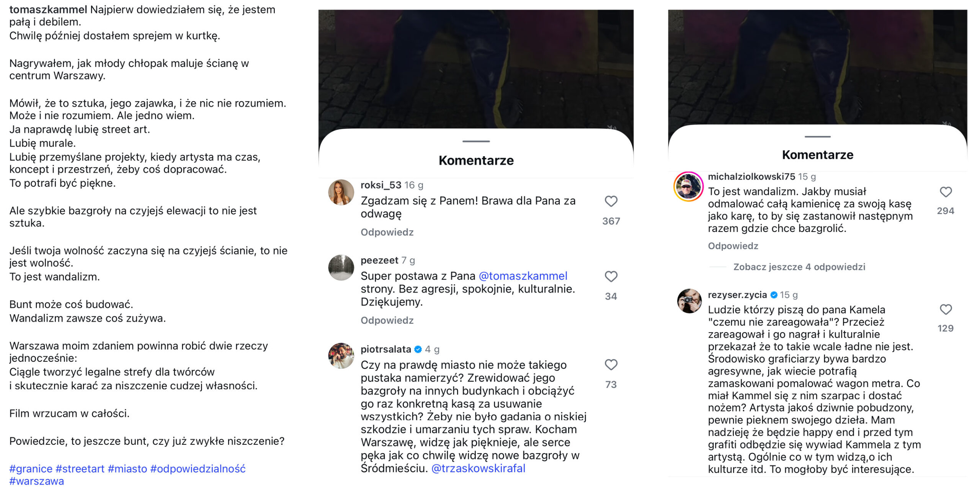The image size is (980, 490).
Task: Grab the left comments sheet drag handle
Action: tap(476, 141)
